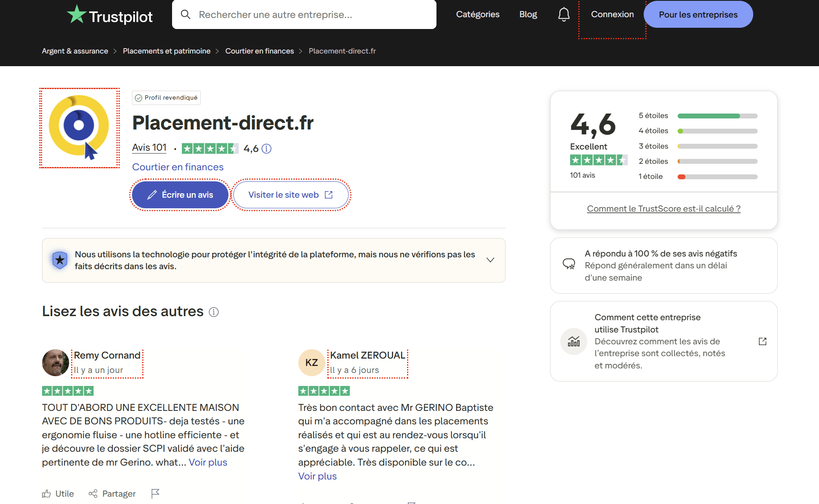819x504 pixels.
Task: Open the Blog section
Action: point(528,14)
